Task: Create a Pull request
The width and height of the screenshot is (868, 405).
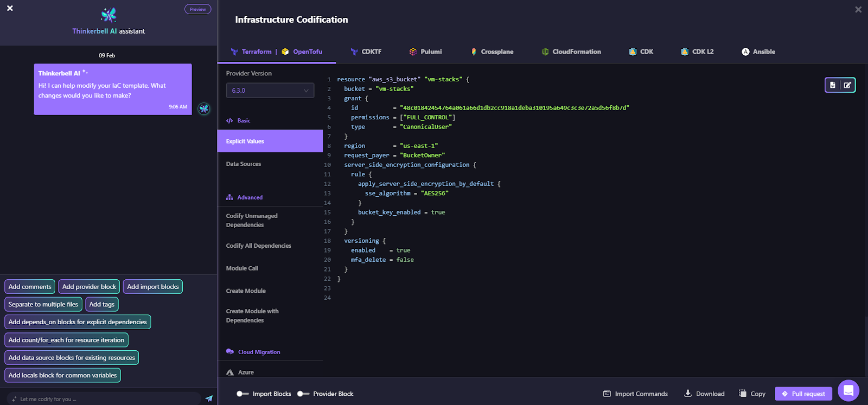Action: click(803, 394)
